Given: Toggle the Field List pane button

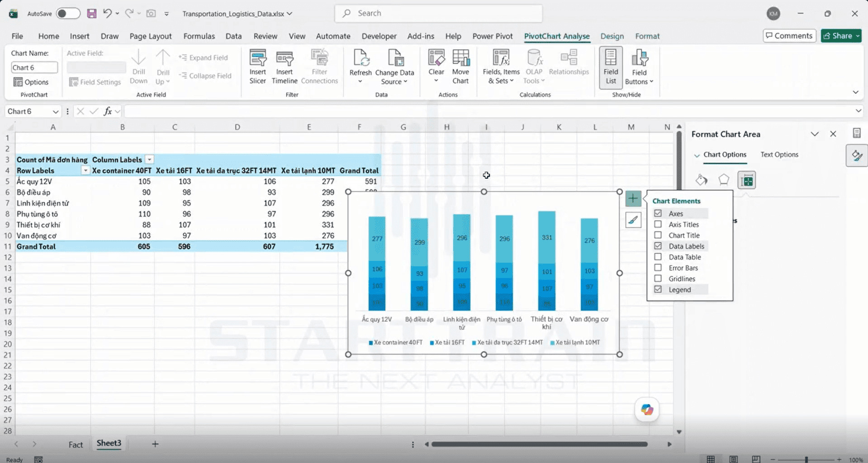Looking at the screenshot, I should (x=611, y=67).
